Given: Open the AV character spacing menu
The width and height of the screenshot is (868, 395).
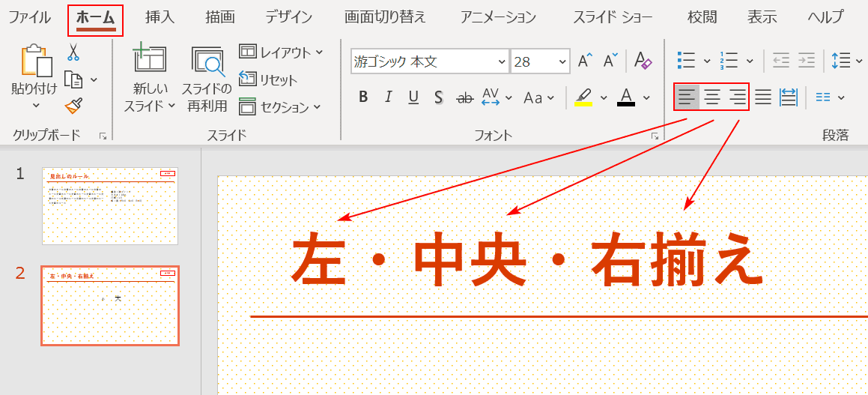Looking at the screenshot, I should point(497,97).
